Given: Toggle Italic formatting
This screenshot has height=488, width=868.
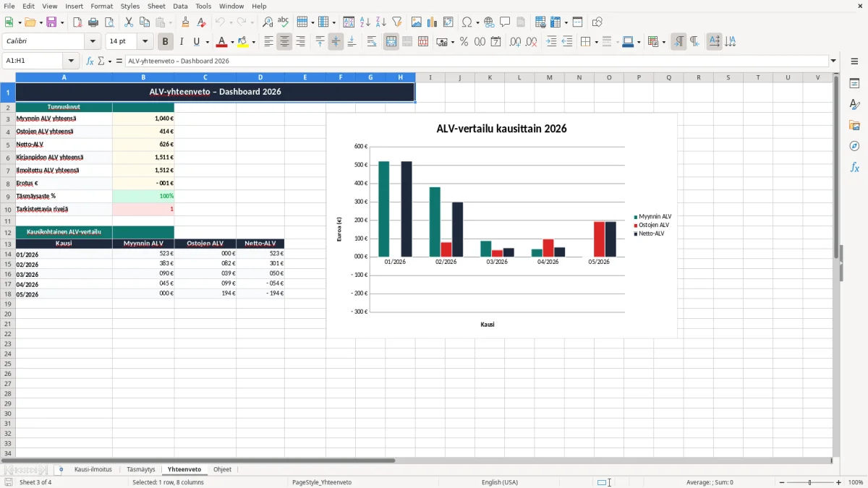Looking at the screenshot, I should click(182, 42).
